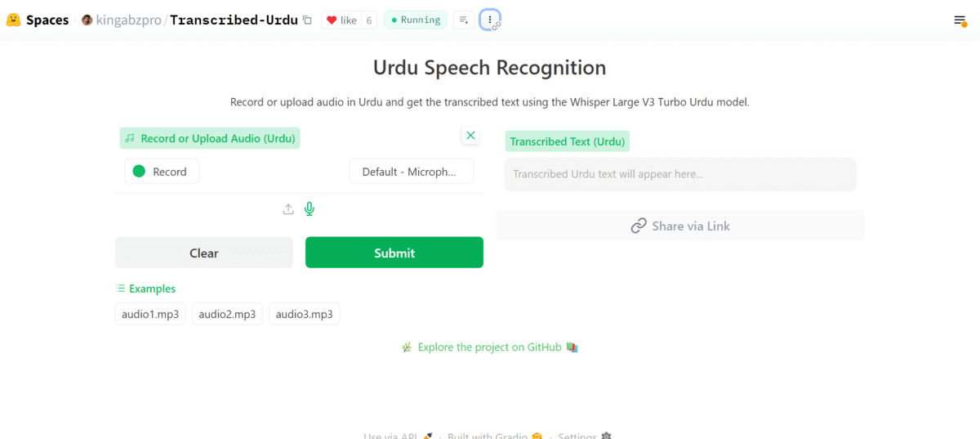
Task: Load the audio3.mp3 example
Action: [304, 314]
